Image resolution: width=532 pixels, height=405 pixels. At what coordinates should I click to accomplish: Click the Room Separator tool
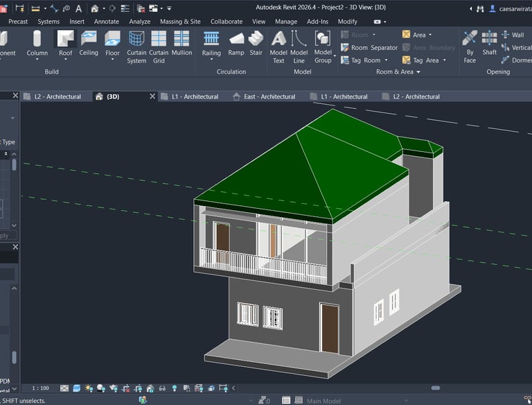369,48
